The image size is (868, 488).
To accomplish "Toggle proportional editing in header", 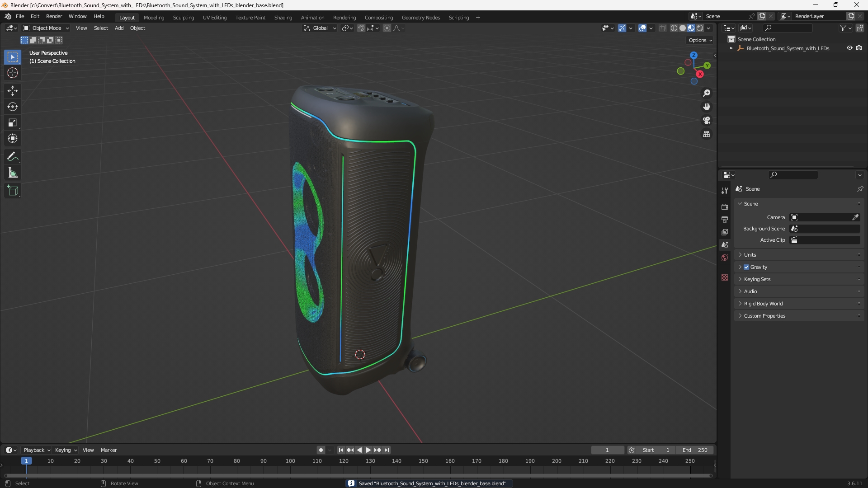I will 387,28.
